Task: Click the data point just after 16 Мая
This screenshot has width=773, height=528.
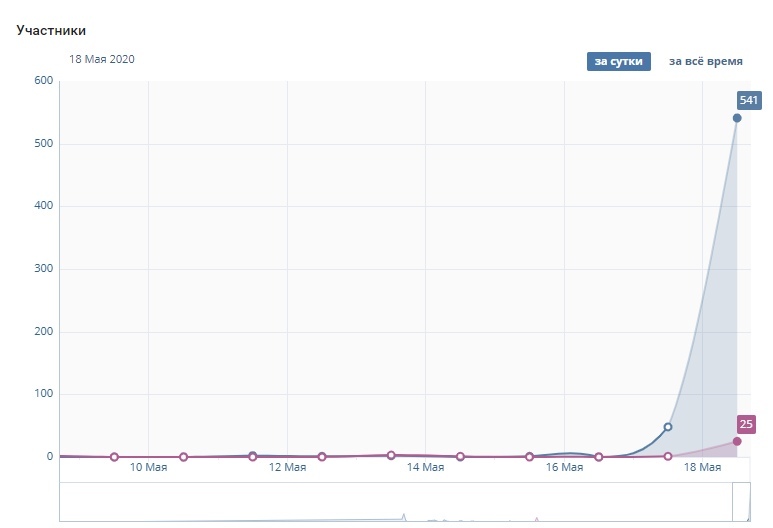Action: point(598,457)
